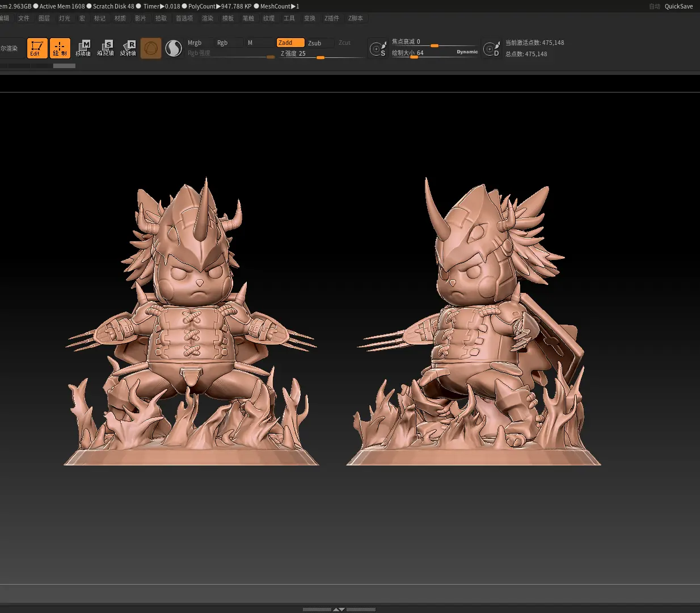Click the side-view figure model
The height and width of the screenshot is (613, 700).
coord(474,322)
